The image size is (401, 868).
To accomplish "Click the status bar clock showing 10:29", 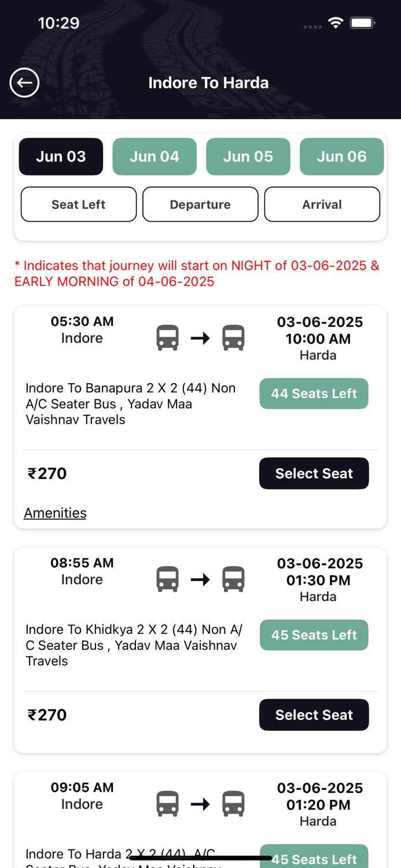I will click(x=58, y=23).
